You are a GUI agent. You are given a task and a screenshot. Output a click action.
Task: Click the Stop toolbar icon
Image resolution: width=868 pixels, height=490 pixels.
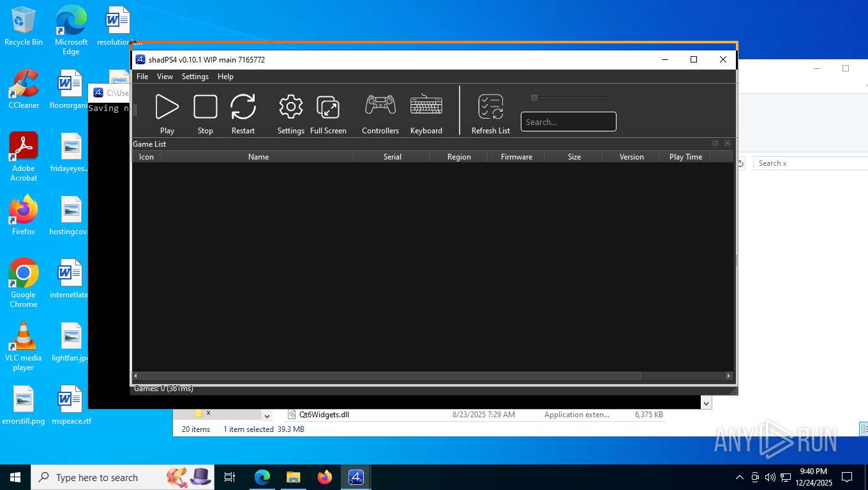pos(206,107)
